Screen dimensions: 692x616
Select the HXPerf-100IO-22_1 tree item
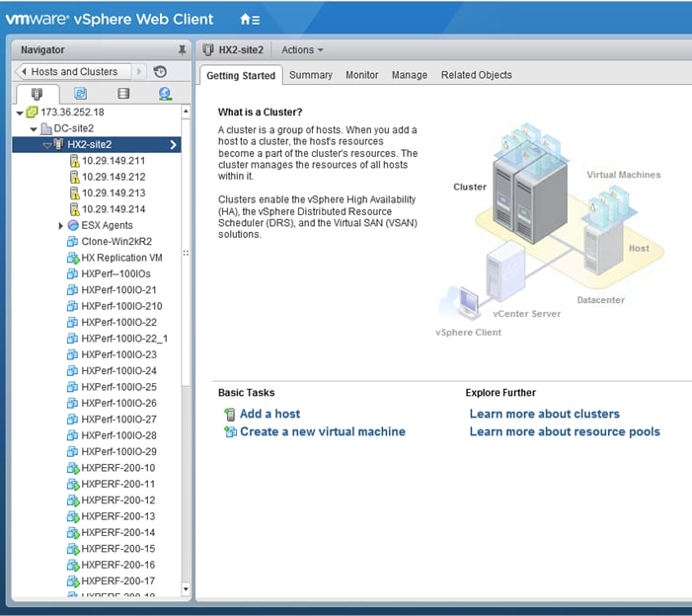[124, 339]
